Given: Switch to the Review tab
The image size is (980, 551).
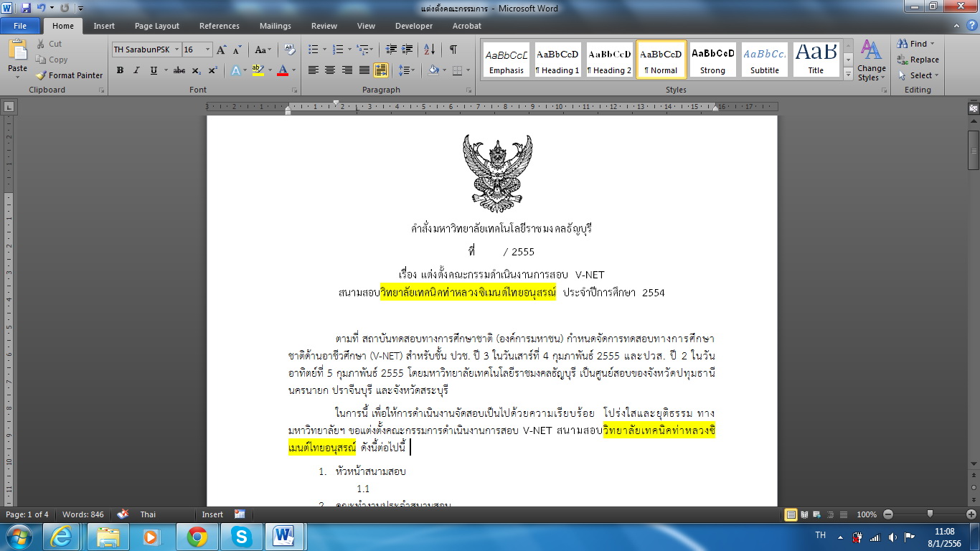Looking at the screenshot, I should [x=324, y=26].
